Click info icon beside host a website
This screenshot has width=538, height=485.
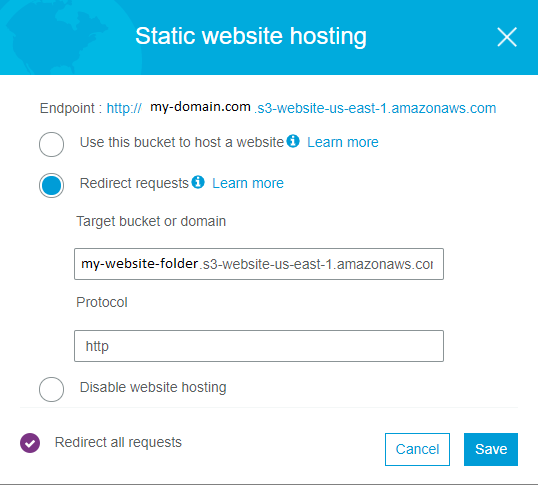point(293,141)
